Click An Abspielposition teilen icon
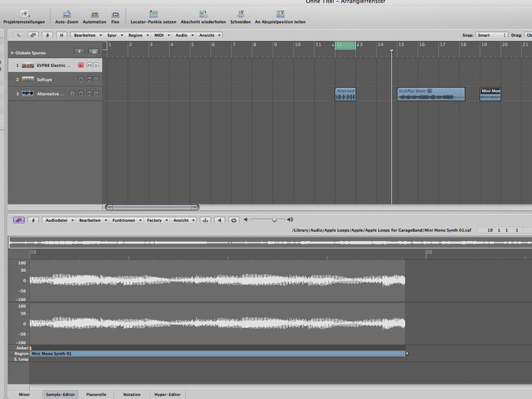532x399 pixels. [x=280, y=14]
